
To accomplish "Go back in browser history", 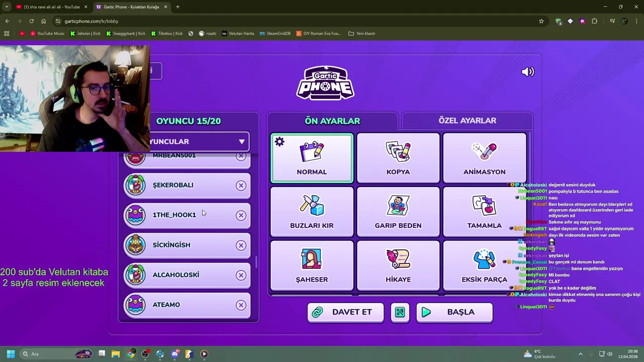I will point(7,21).
